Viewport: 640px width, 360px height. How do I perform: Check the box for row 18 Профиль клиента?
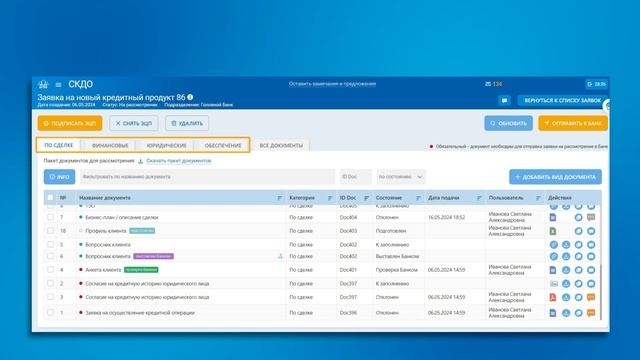tap(50, 231)
